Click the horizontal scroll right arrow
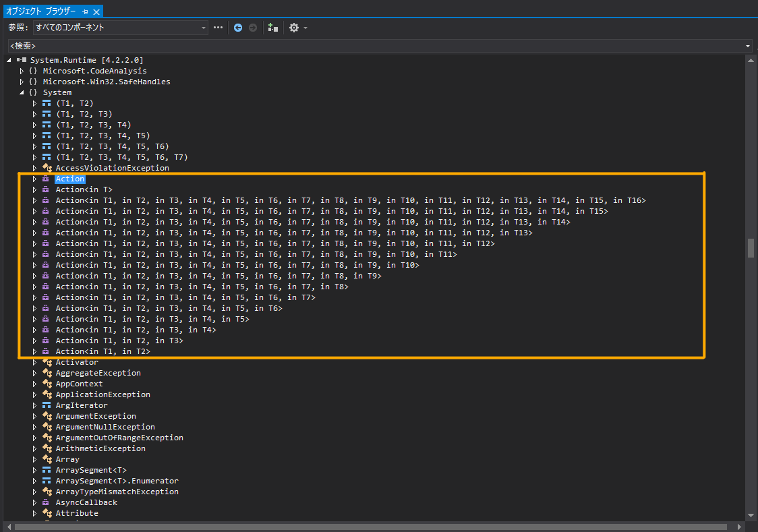 point(739,527)
